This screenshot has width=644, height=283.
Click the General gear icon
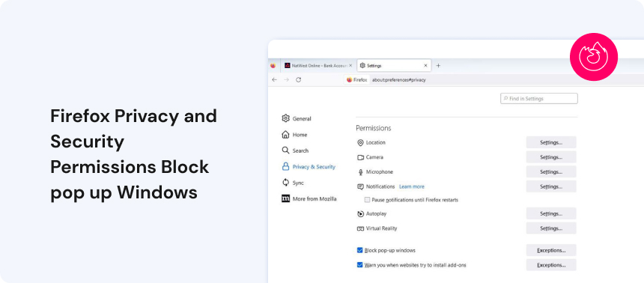pos(285,118)
